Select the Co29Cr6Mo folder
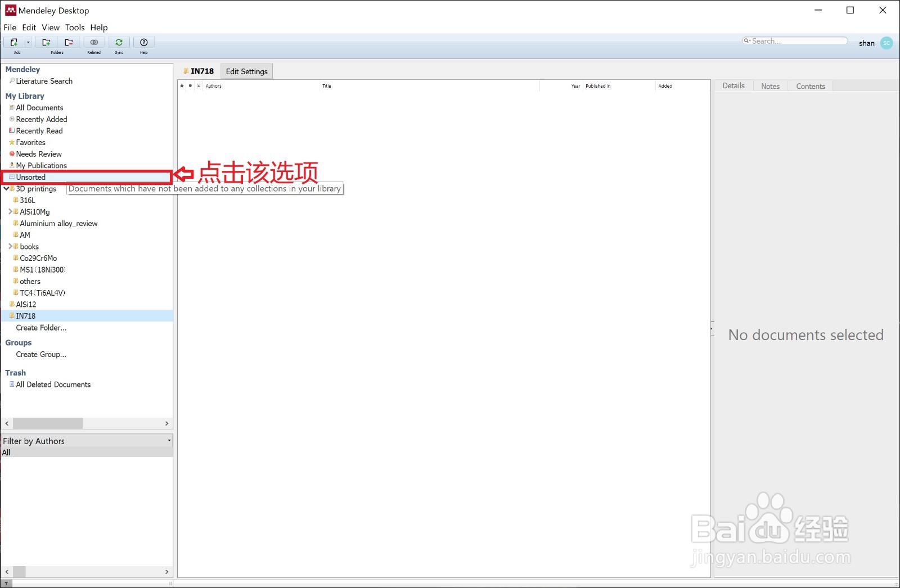 click(x=38, y=258)
